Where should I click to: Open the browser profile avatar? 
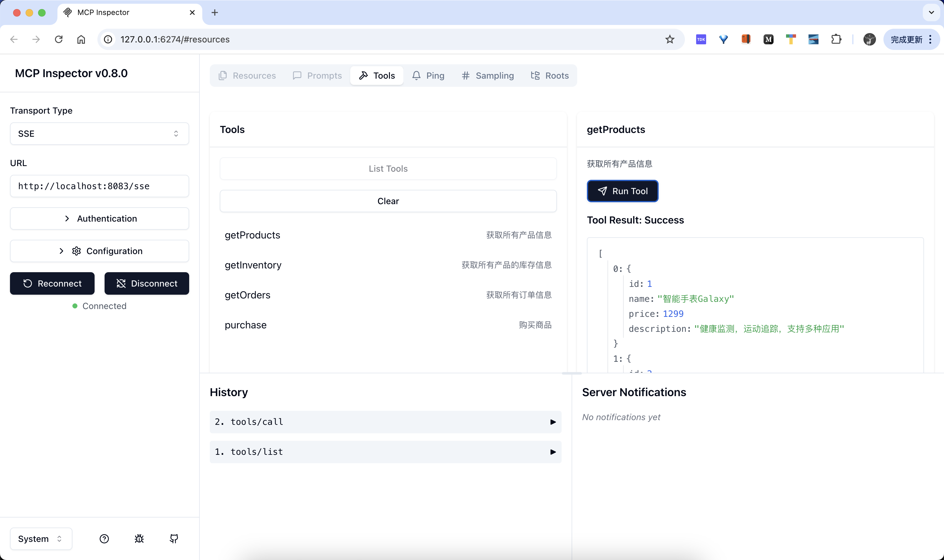tap(869, 39)
